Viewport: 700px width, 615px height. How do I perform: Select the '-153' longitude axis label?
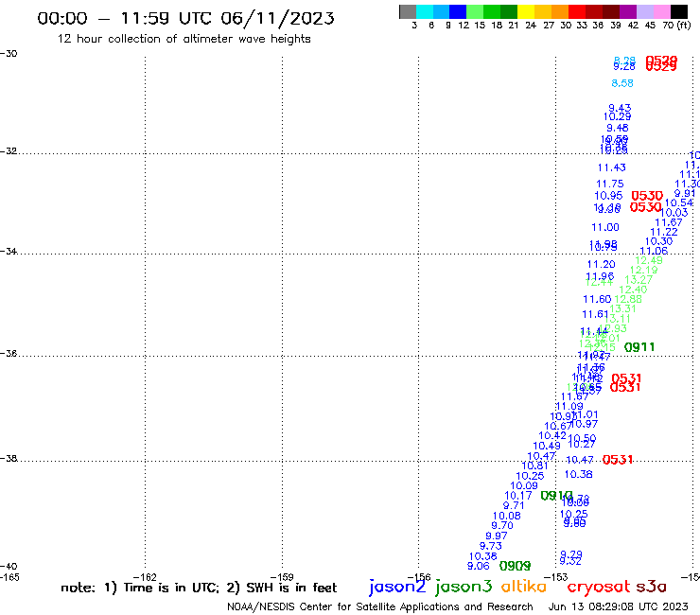556,577
